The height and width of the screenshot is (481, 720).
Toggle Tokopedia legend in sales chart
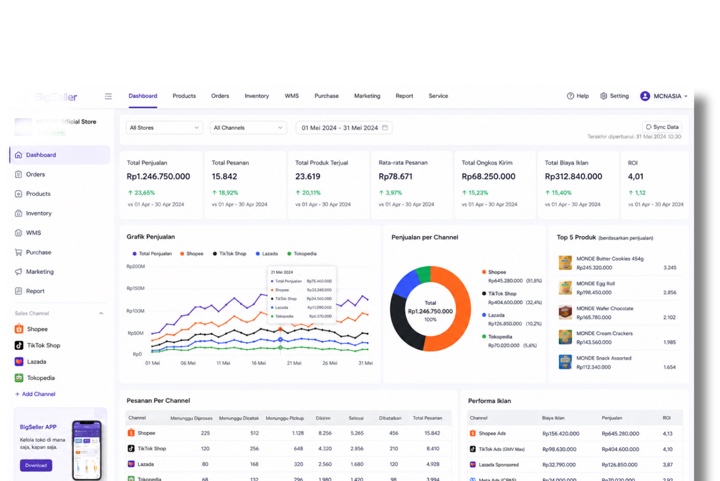302,253
